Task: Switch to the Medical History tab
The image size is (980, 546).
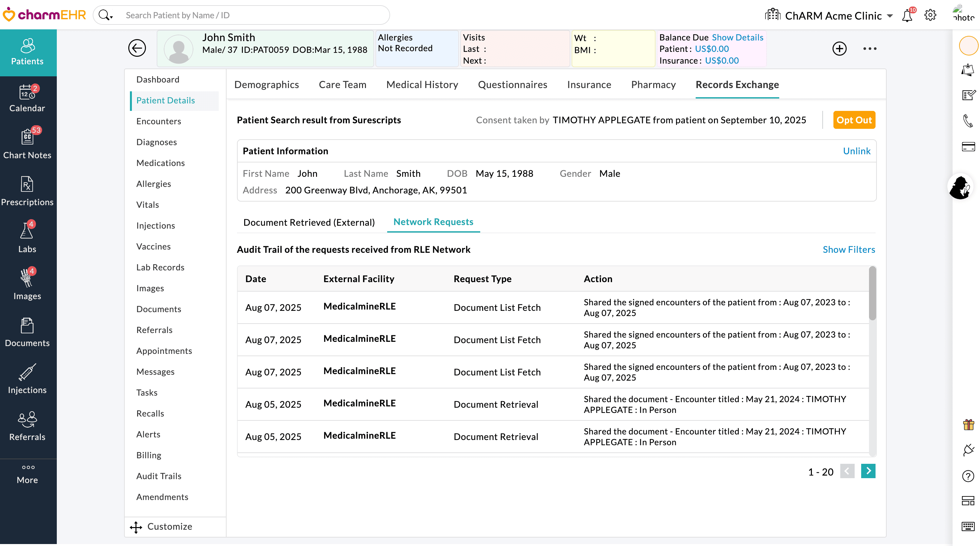Action: click(422, 85)
